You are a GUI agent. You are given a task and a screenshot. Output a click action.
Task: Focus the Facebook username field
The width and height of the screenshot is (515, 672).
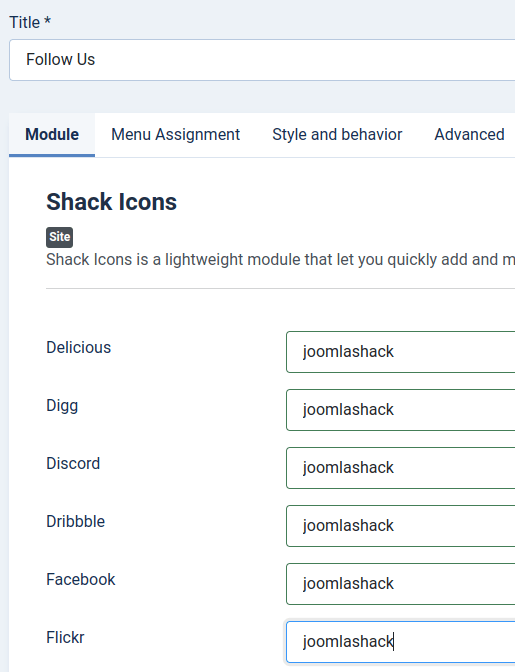pyautogui.click(x=401, y=584)
